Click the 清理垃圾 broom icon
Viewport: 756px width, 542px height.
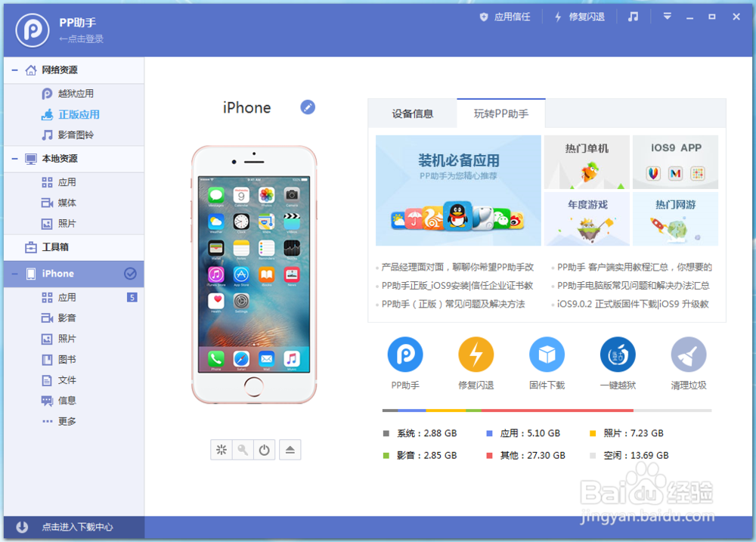(689, 355)
